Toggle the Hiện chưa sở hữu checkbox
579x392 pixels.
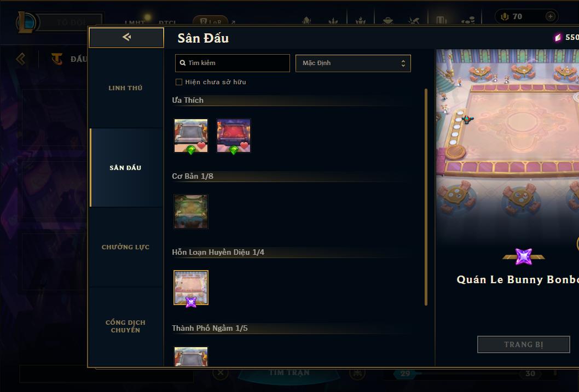point(179,82)
